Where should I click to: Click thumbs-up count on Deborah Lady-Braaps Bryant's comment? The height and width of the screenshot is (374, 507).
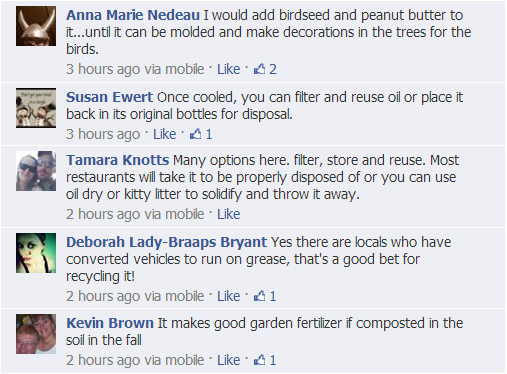273,296
